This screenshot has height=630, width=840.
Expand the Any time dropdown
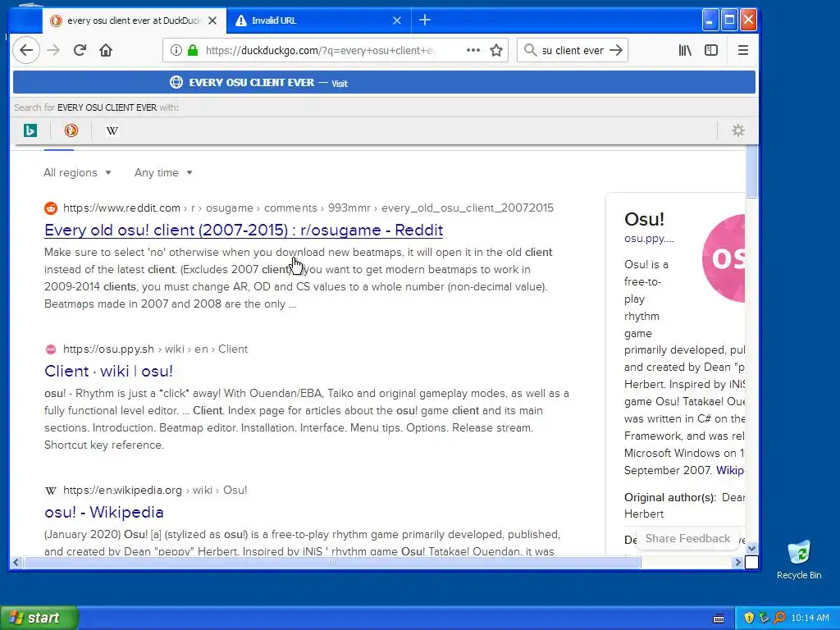coord(163,172)
